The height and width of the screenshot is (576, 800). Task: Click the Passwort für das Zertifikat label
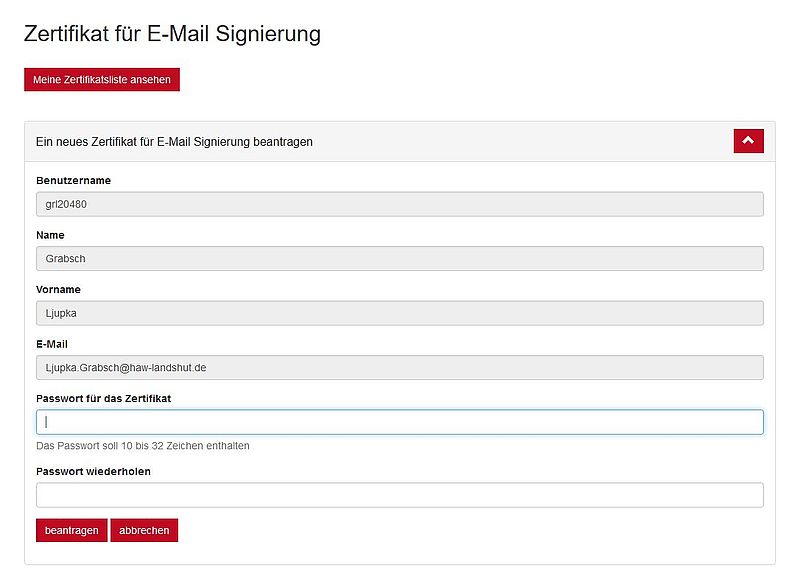[103, 398]
